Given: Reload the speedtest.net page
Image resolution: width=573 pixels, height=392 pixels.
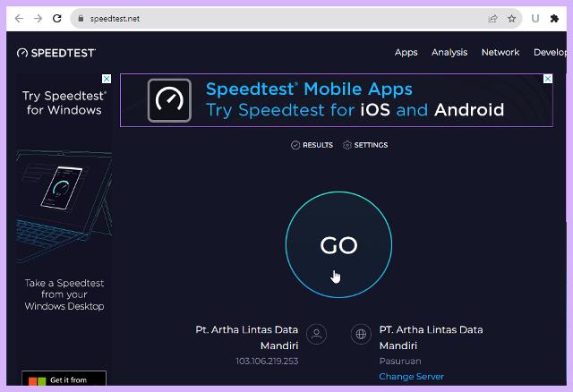Looking at the screenshot, I should tap(57, 18).
